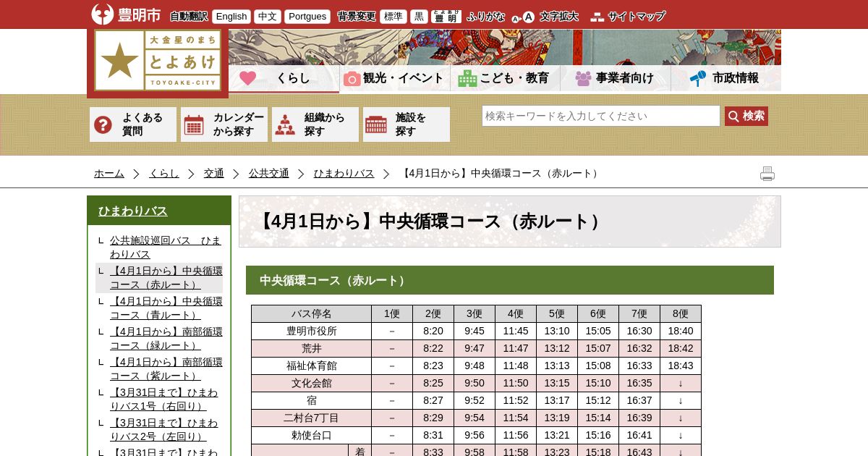Translate page to Portgues
Screen dimensions: 868x456
pos(307,16)
